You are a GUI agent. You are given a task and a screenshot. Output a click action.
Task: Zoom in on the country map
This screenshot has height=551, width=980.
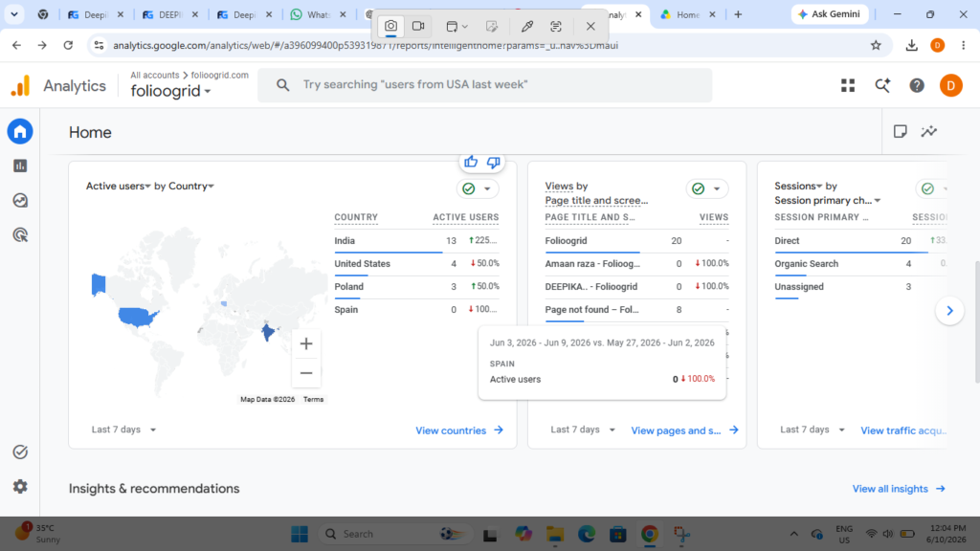click(306, 343)
